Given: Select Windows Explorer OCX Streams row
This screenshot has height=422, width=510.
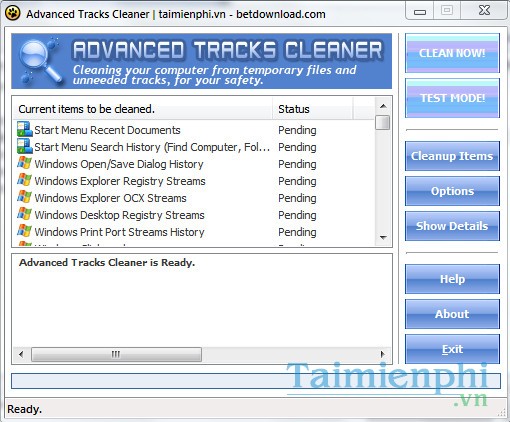Looking at the screenshot, I should 193,198.
